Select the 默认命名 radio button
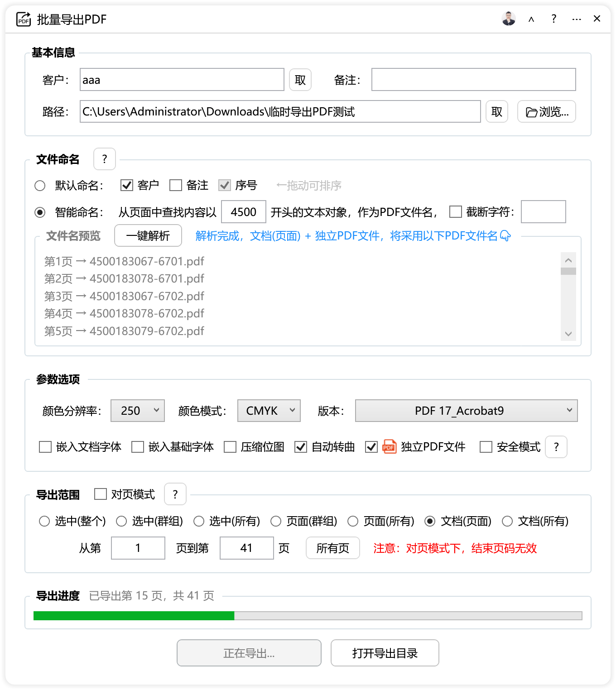 point(40,186)
